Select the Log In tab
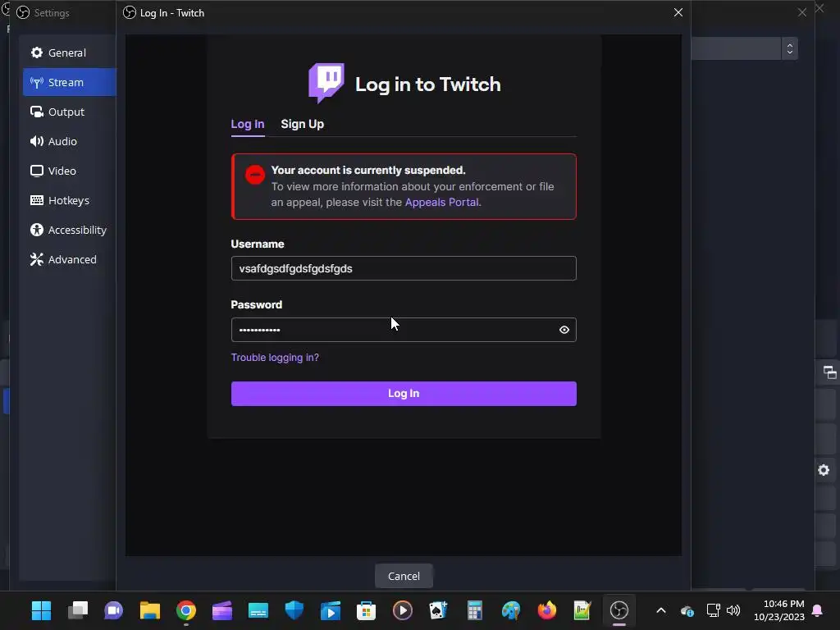The height and width of the screenshot is (630, 840). tap(248, 125)
